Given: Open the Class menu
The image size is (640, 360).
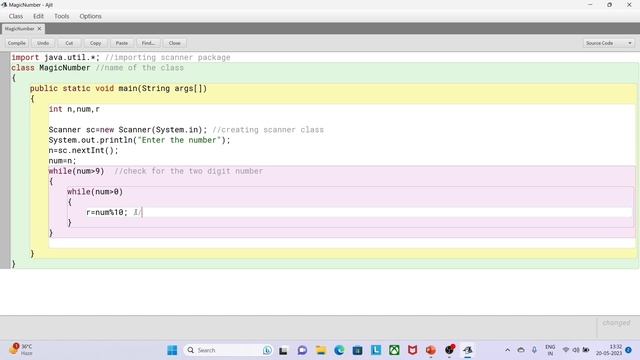Looking at the screenshot, I should (16, 16).
